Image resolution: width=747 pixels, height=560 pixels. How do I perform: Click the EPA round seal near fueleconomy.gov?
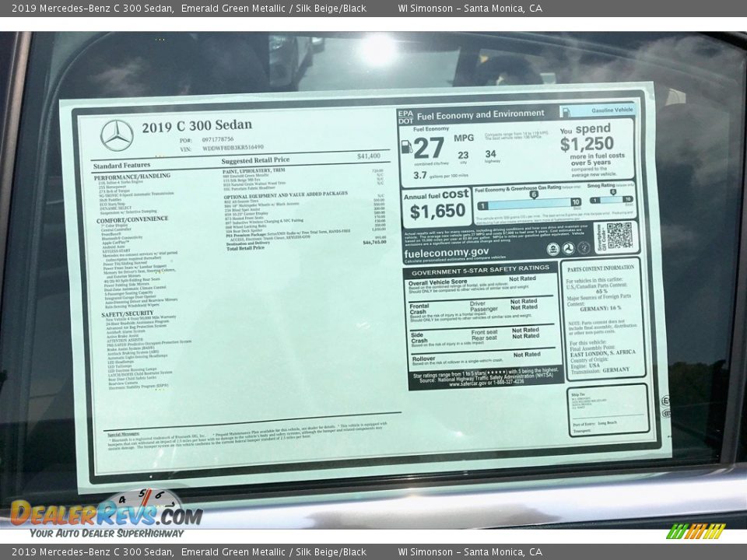point(552,247)
